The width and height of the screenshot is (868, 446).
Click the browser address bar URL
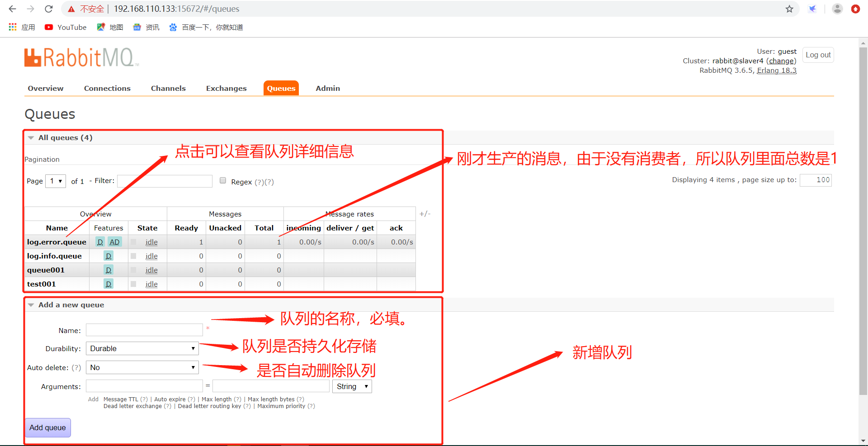tap(176, 9)
